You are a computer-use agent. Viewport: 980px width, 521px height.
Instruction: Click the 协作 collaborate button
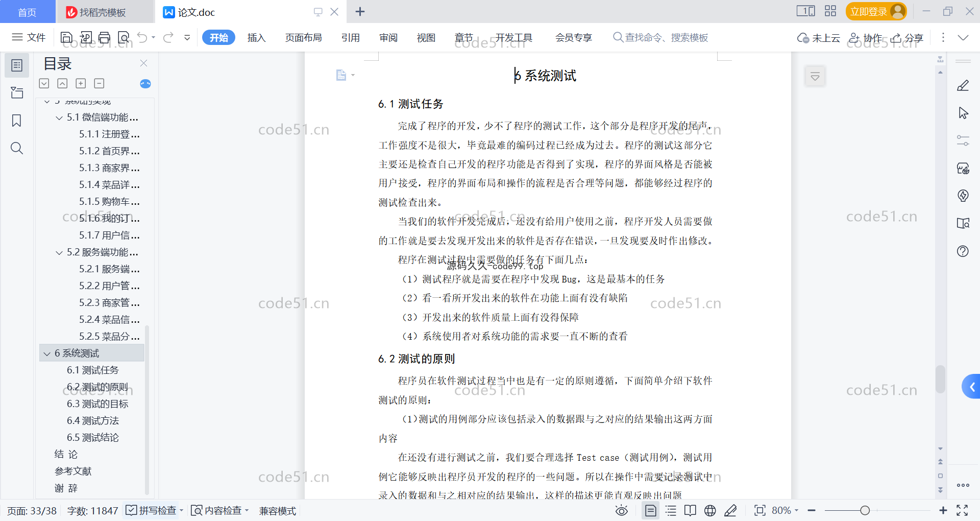coord(866,38)
